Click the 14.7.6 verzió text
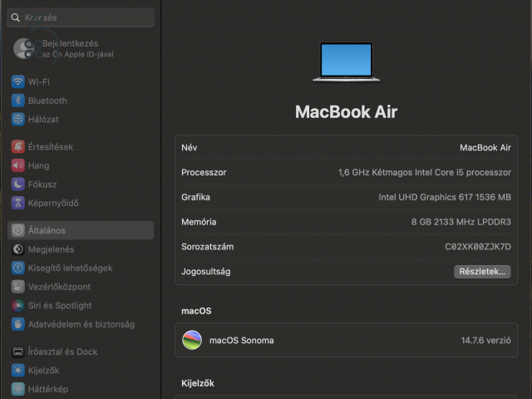 point(485,340)
